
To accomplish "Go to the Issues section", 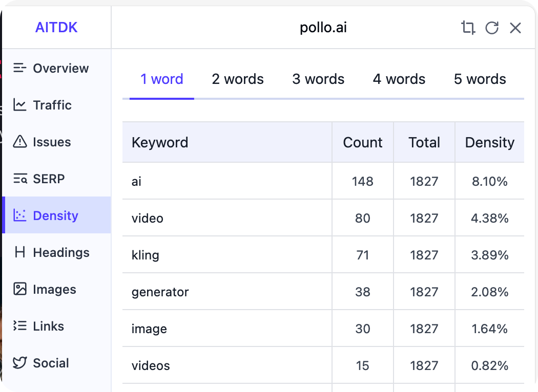I will click(56, 142).
